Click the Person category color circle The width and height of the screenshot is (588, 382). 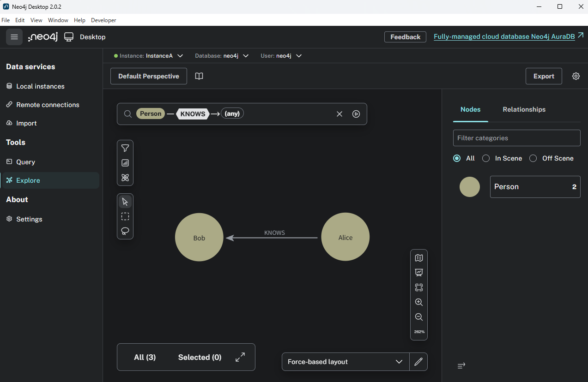[x=470, y=187]
